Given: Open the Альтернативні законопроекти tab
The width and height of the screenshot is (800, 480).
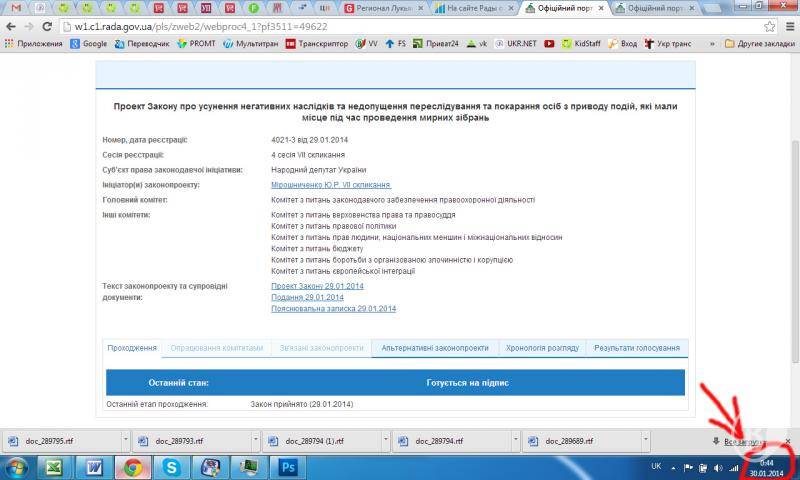Looking at the screenshot, I should (x=435, y=348).
